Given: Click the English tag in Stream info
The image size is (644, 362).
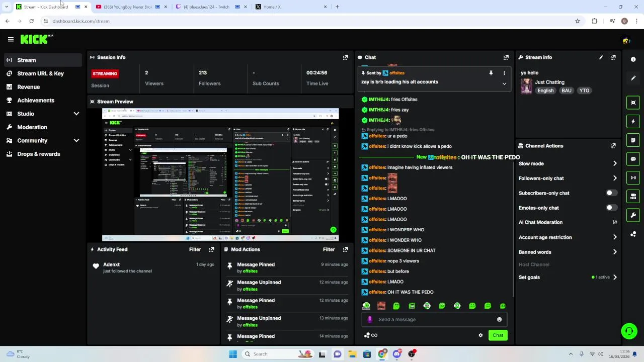Looking at the screenshot, I should click(545, 90).
